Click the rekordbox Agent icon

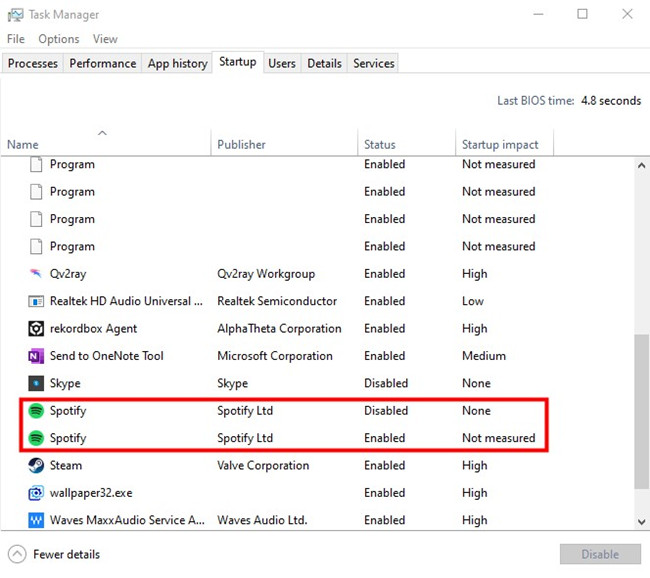pyautogui.click(x=36, y=328)
